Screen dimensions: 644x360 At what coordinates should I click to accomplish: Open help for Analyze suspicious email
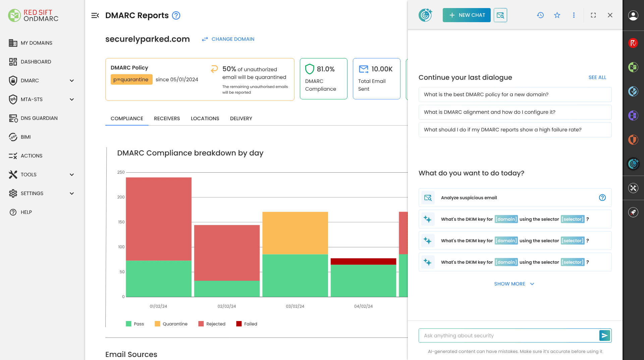point(602,197)
